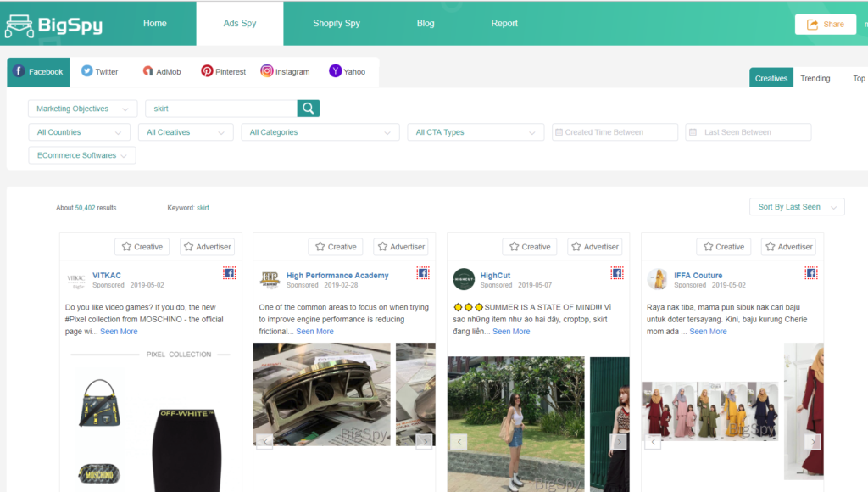
Task: Switch to the Instagram platform tab
Action: tap(285, 71)
